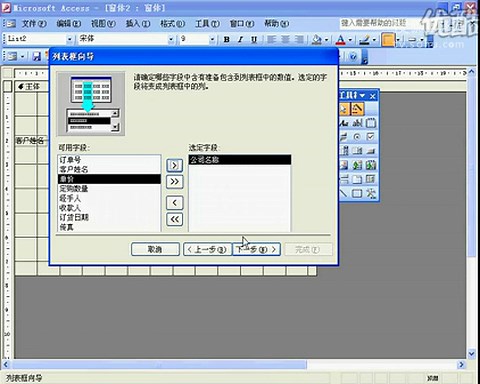Click the Align Right formatting icon
This screenshot has height=384, width=480.
tap(299, 40)
